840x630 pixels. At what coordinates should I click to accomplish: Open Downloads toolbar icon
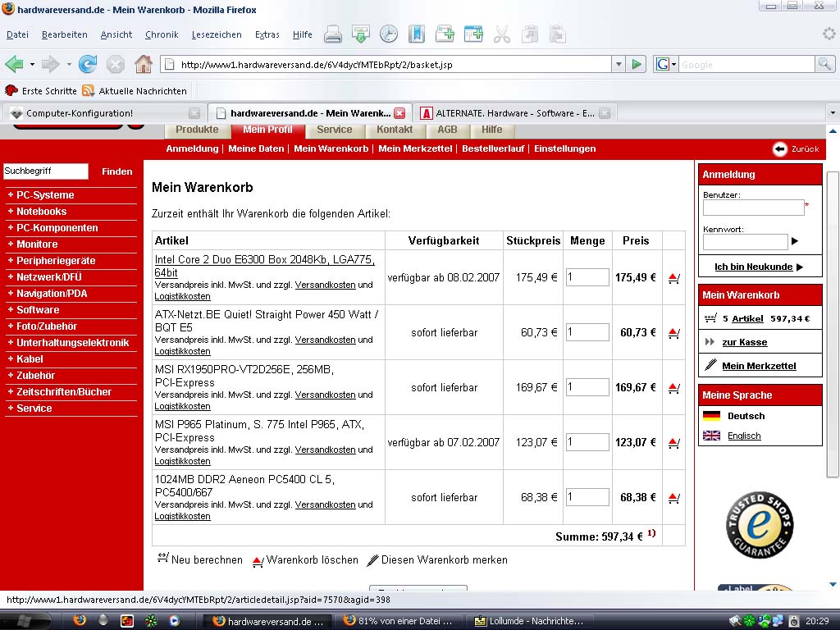(x=361, y=34)
